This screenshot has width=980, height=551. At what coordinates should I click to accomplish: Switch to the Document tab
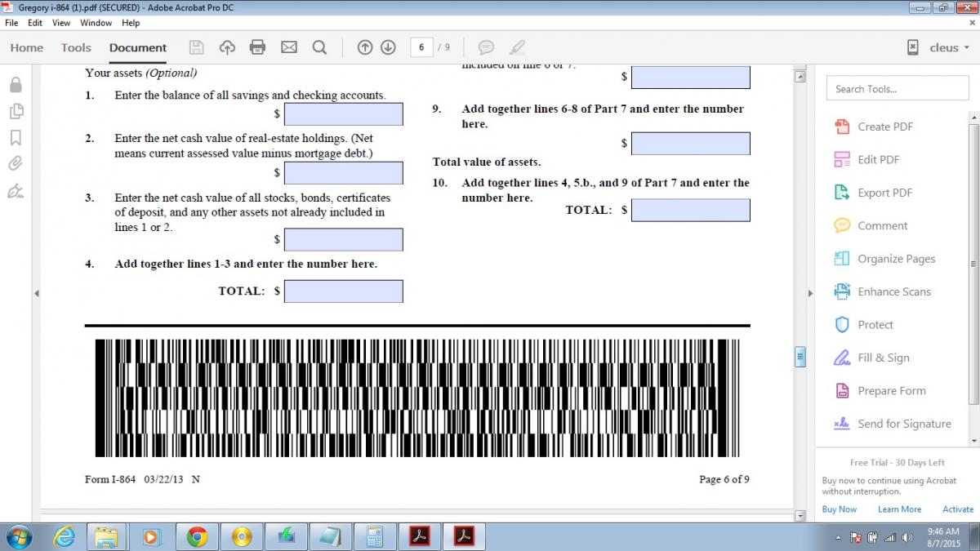click(x=138, y=47)
